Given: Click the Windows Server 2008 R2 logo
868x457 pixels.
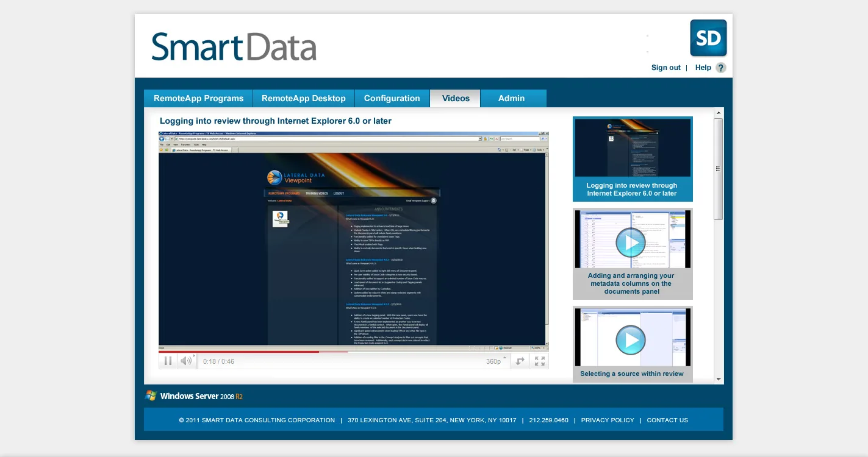Looking at the screenshot, I should [x=194, y=396].
